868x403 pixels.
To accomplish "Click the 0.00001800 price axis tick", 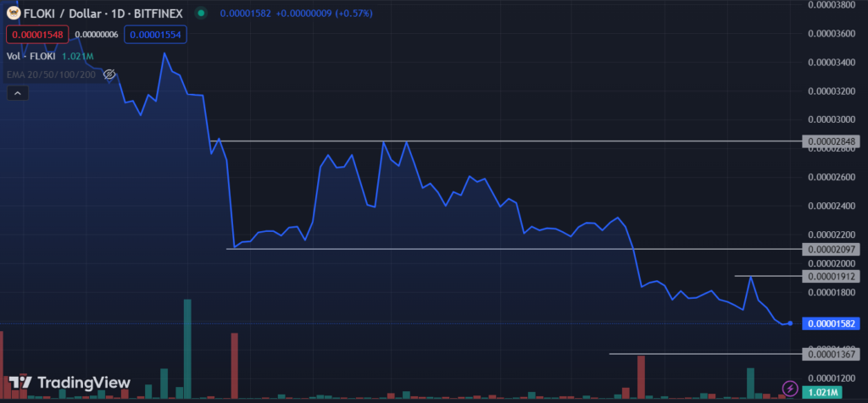I will click(832, 292).
